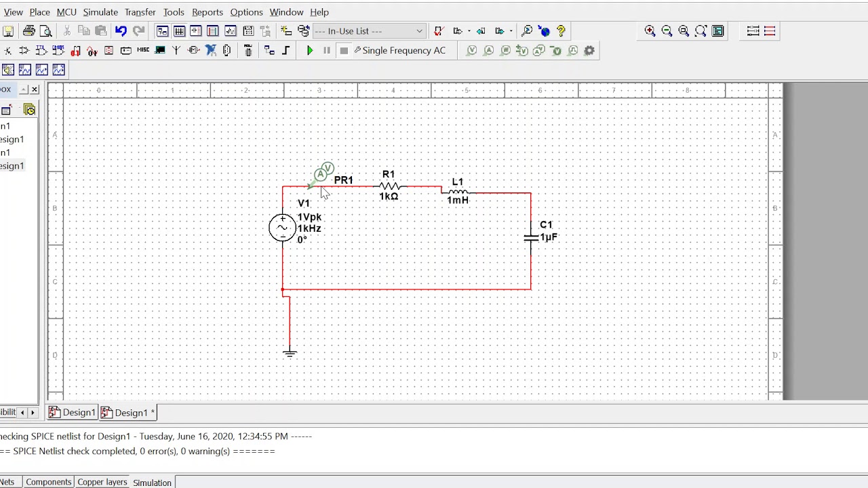The width and height of the screenshot is (868, 488).
Task: Open the Reports menu
Action: (x=208, y=12)
